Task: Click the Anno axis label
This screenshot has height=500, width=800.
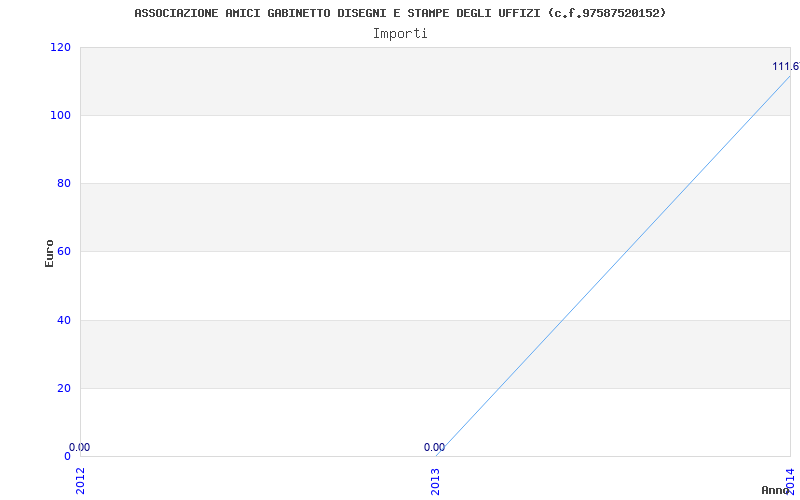Action: pyautogui.click(x=775, y=490)
